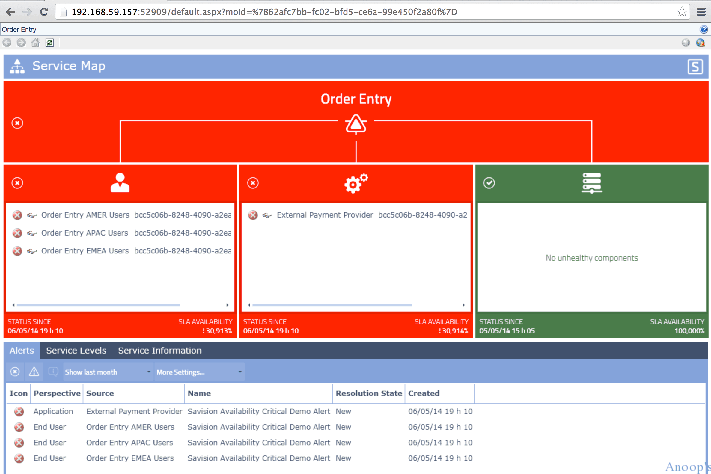The height and width of the screenshot is (474, 711).
Task: Click the Service Map hierarchy icon
Action: pyautogui.click(x=17, y=66)
